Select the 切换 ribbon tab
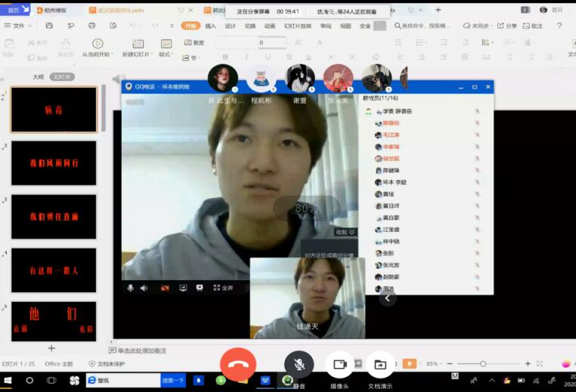 [x=250, y=26]
